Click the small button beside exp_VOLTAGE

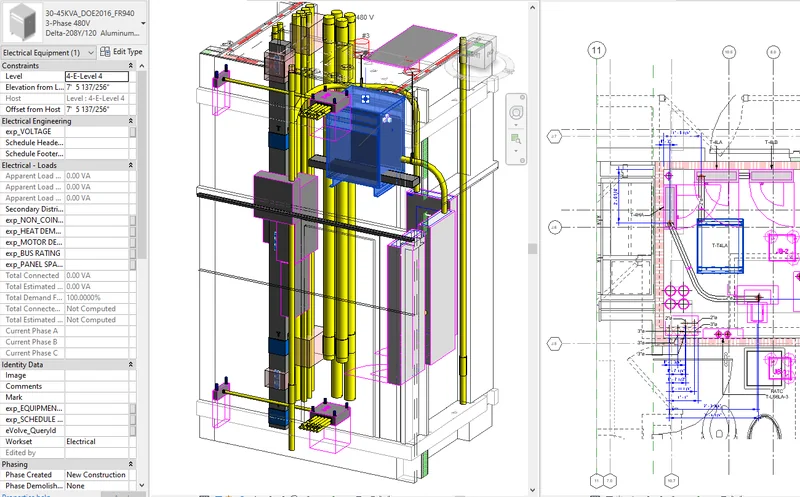click(x=133, y=132)
